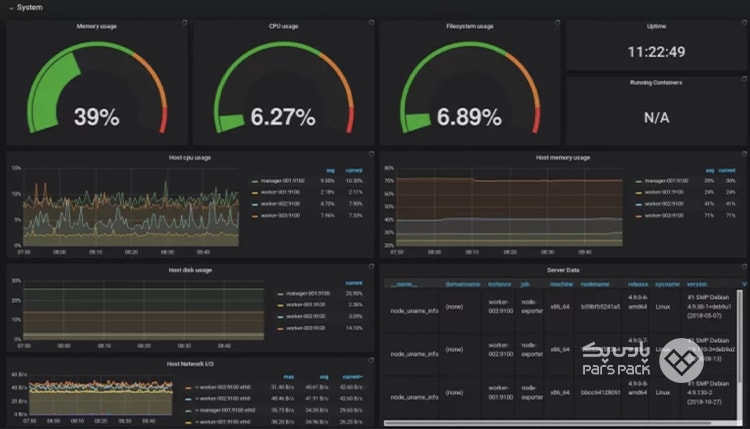Viewport: 750px width, 429px height.
Task: Toggle manager-001:9100 series in Host cpu usage legend
Action: [x=283, y=181]
